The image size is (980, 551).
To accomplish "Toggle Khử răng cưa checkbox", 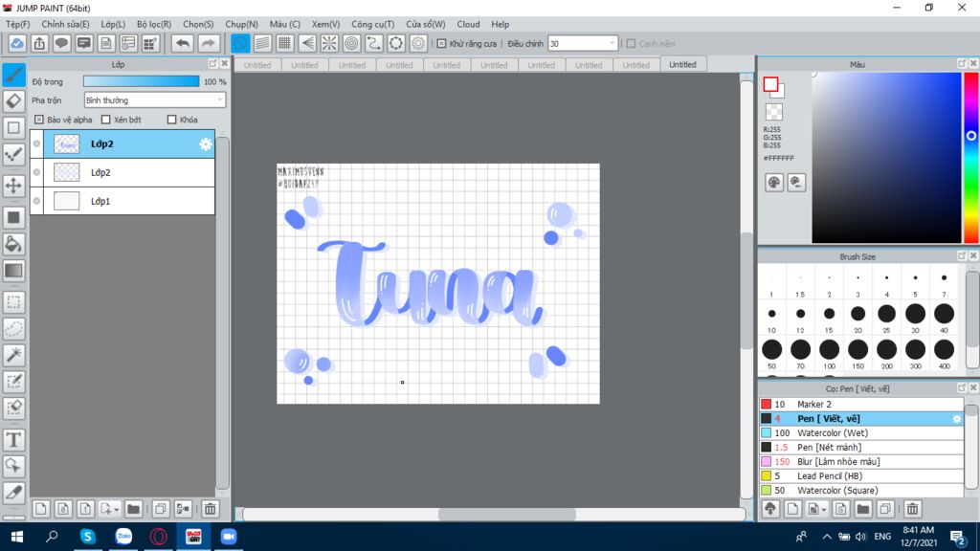I will (442, 44).
